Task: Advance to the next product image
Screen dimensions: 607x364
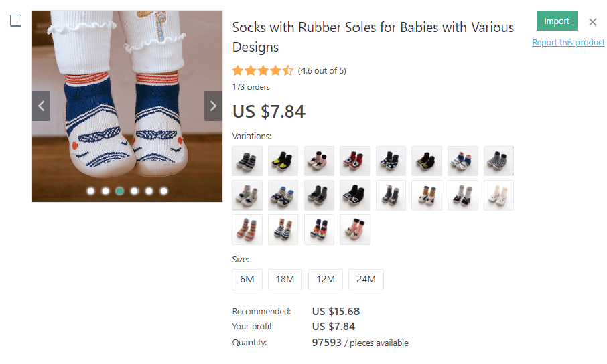Action: (213, 106)
